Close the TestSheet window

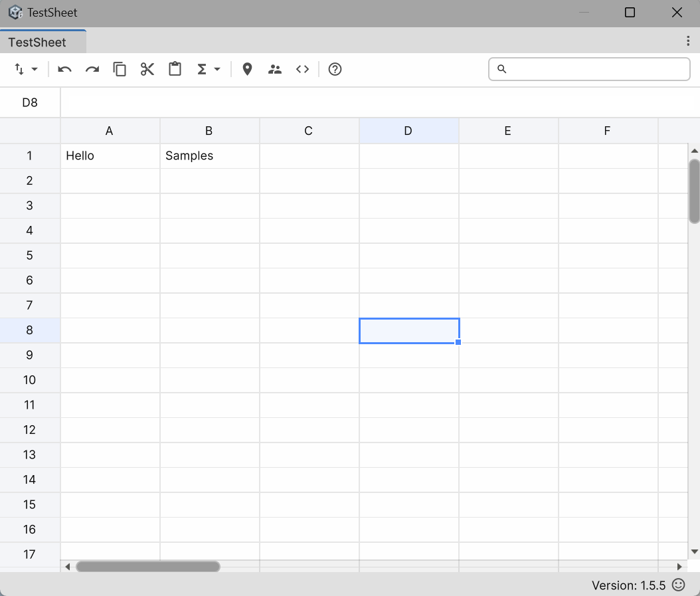point(677,13)
